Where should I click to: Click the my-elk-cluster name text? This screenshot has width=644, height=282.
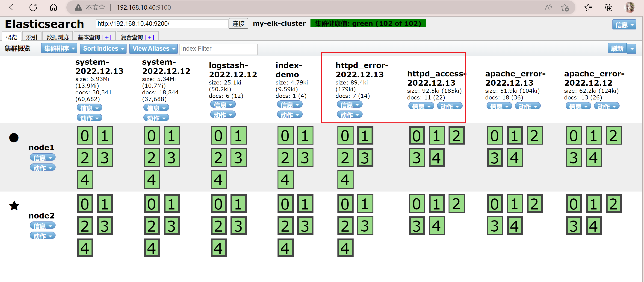coord(279,23)
